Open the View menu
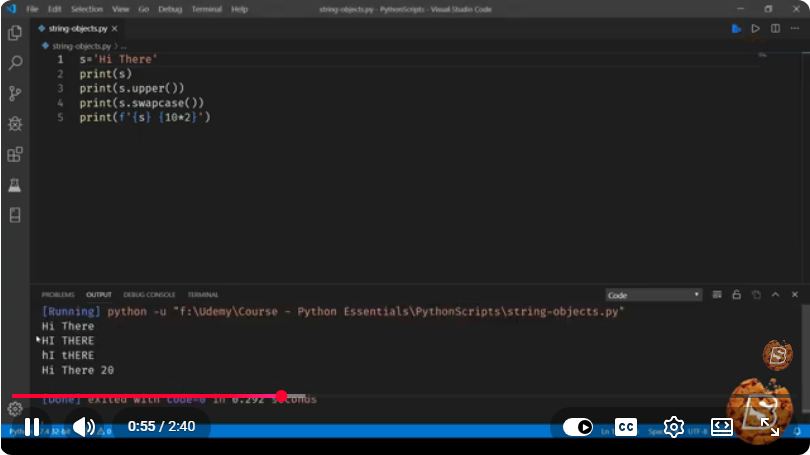This screenshot has width=810, height=455. click(x=120, y=9)
